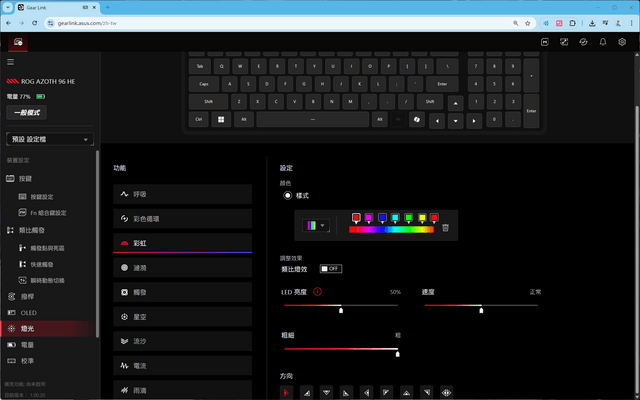Open Chrome tab search chevron at top-left
Viewport: 640px width, 400px height.
click(7, 7)
